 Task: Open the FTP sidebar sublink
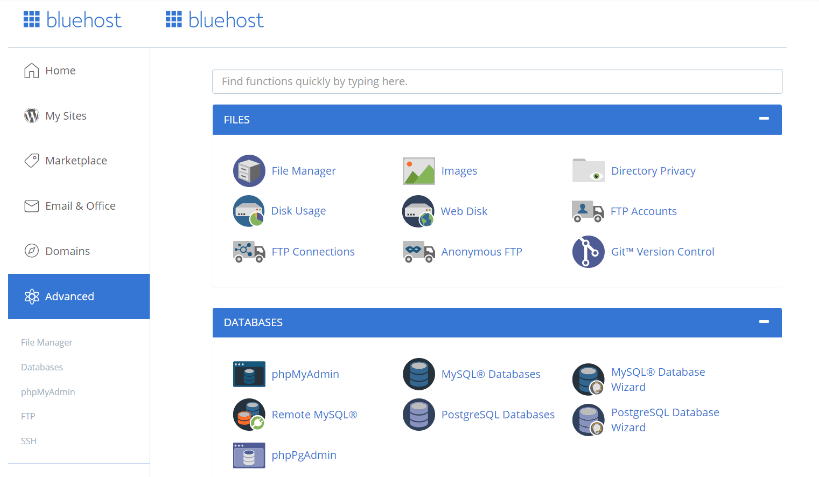[28, 416]
